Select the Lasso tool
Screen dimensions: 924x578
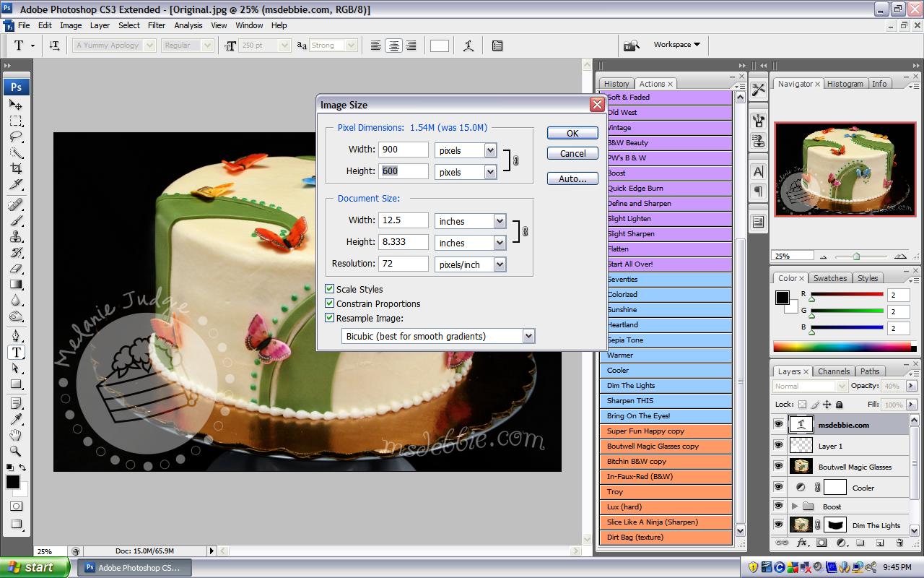point(16,137)
